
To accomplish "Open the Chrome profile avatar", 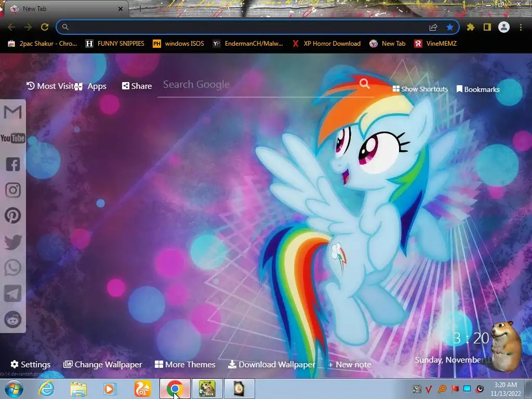I will click(504, 27).
